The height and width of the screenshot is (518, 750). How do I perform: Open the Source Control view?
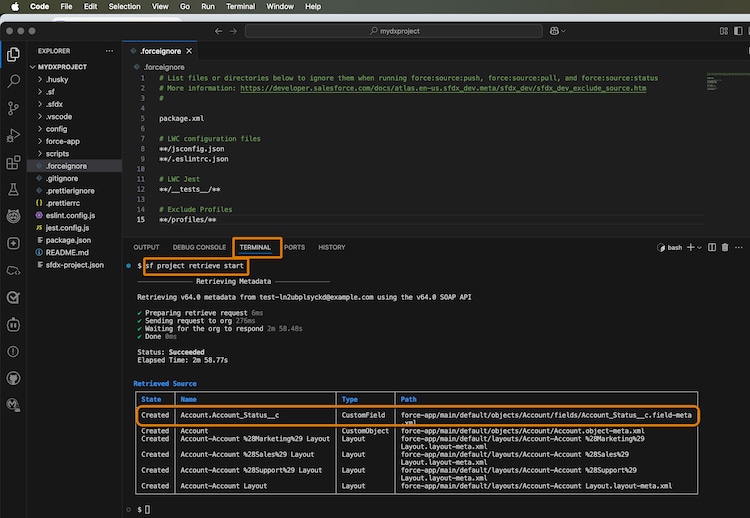click(13, 109)
